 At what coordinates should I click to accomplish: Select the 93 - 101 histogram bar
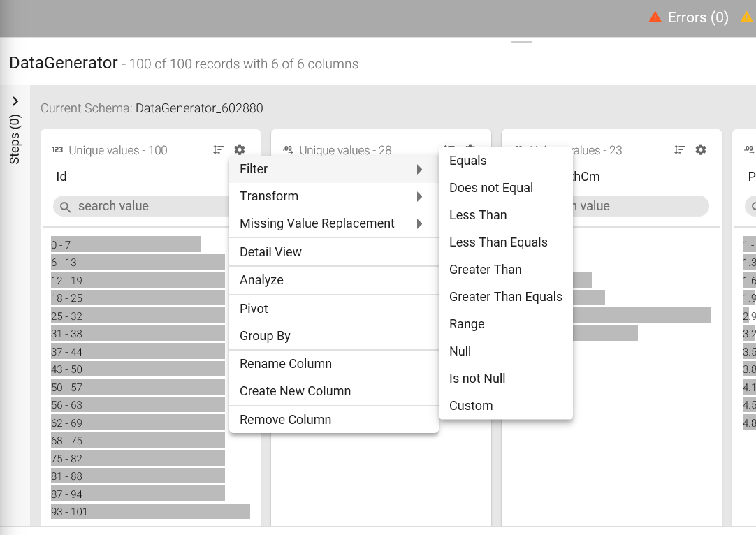[x=150, y=512]
